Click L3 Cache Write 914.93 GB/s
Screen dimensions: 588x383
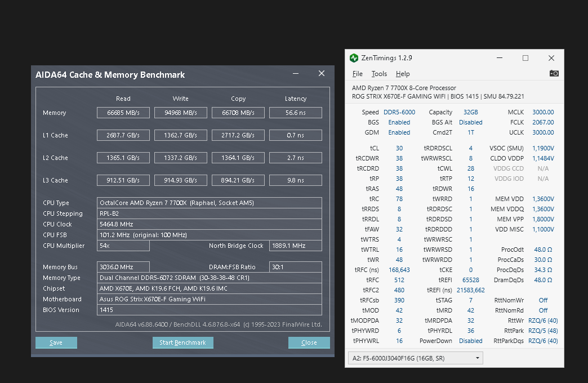pos(180,180)
